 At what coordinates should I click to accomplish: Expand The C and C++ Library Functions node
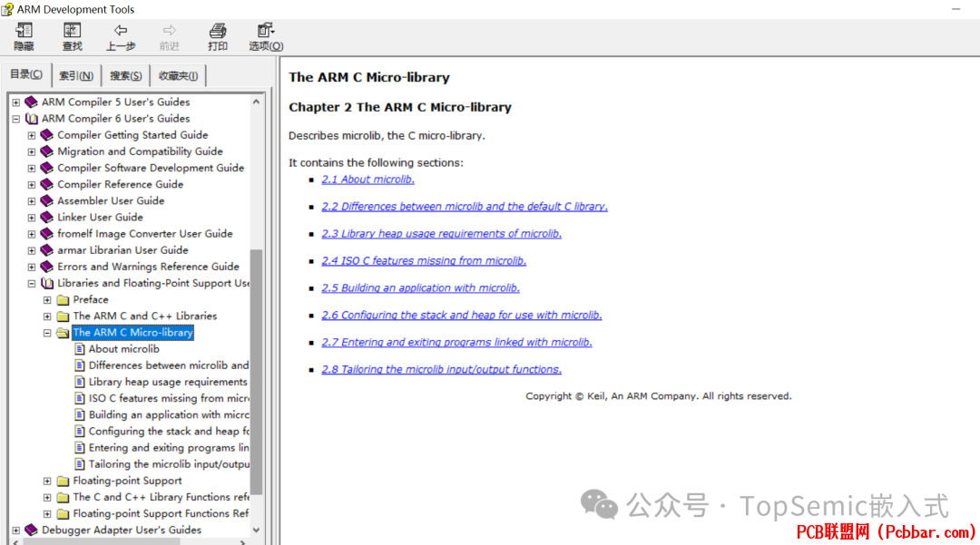point(47,498)
